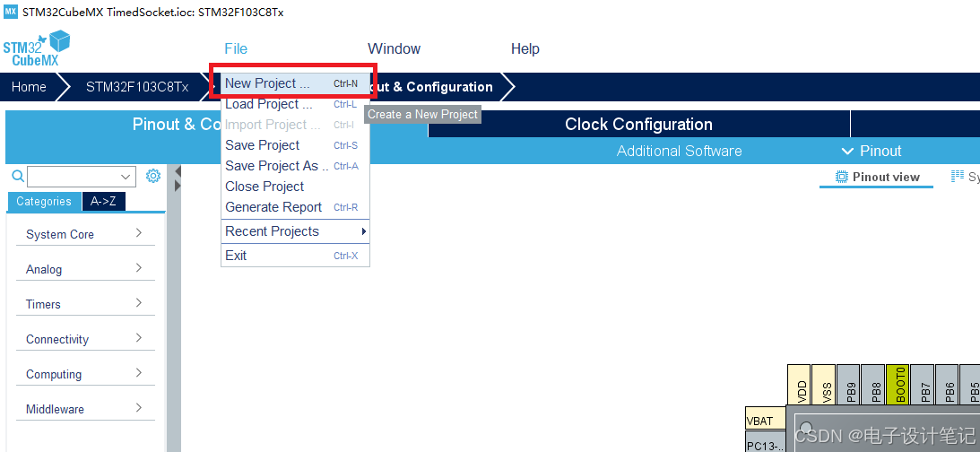Click the PB8 pin
The width and height of the screenshot is (980, 452).
tap(873, 385)
